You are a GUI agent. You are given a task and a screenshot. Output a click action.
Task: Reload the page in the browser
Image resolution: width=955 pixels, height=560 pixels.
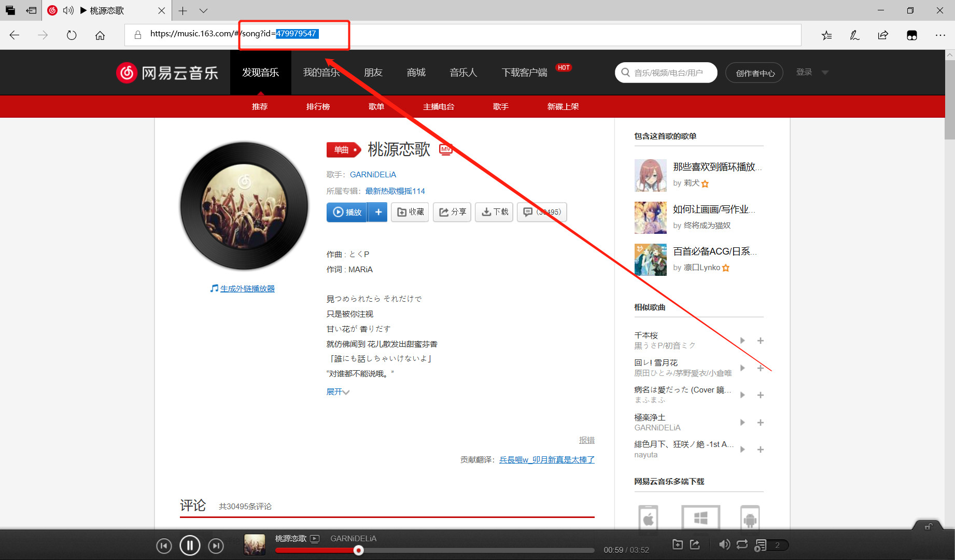72,35
